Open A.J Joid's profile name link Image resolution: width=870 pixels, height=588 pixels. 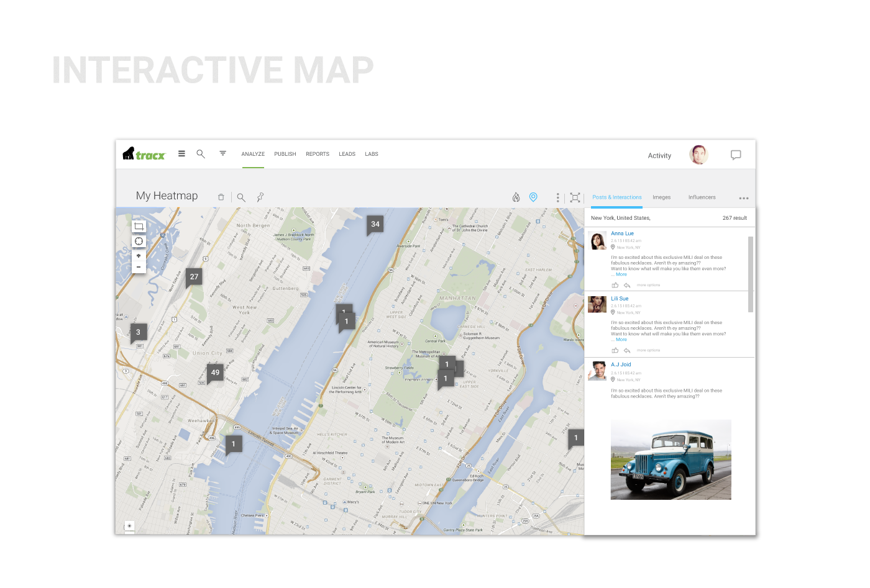tap(621, 364)
